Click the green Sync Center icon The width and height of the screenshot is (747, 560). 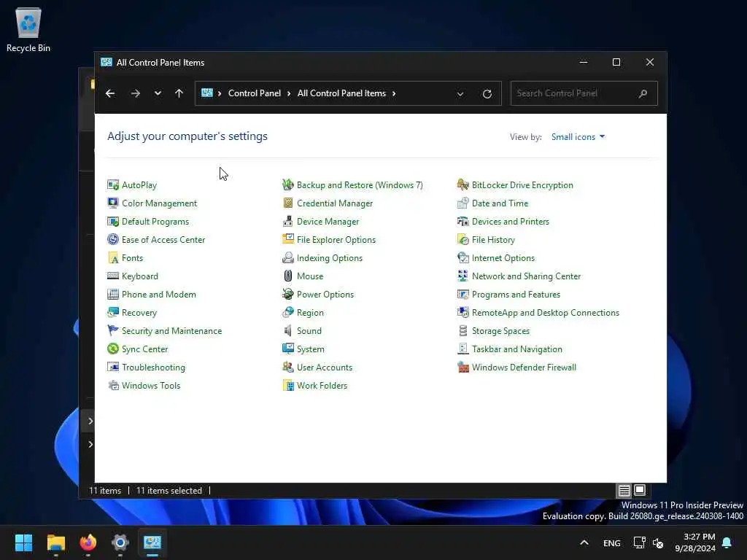tap(113, 349)
